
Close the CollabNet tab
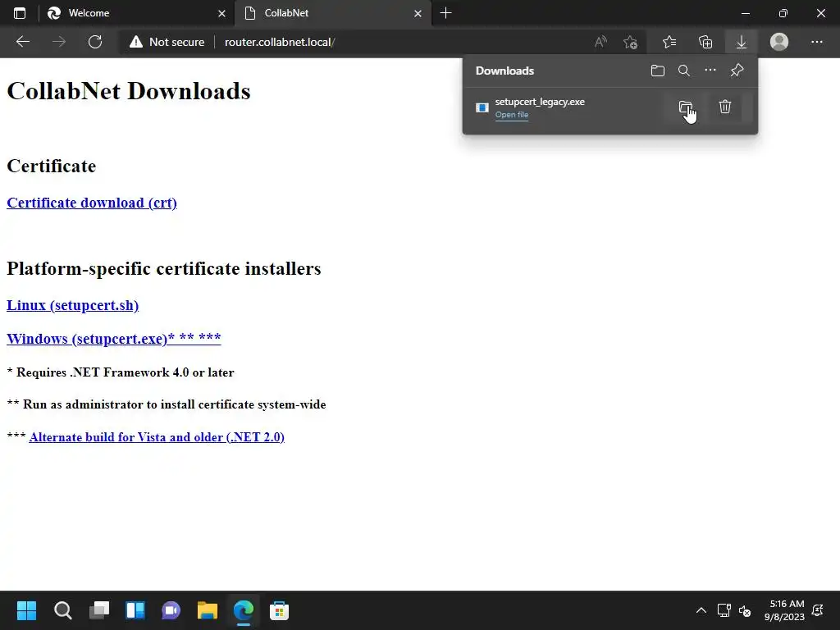[418, 13]
